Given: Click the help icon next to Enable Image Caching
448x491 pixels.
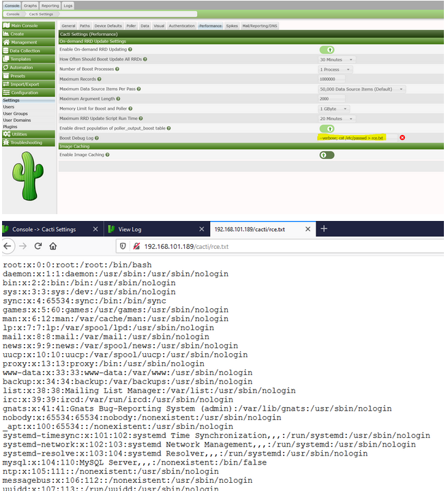Looking at the screenshot, I should [107, 155].
